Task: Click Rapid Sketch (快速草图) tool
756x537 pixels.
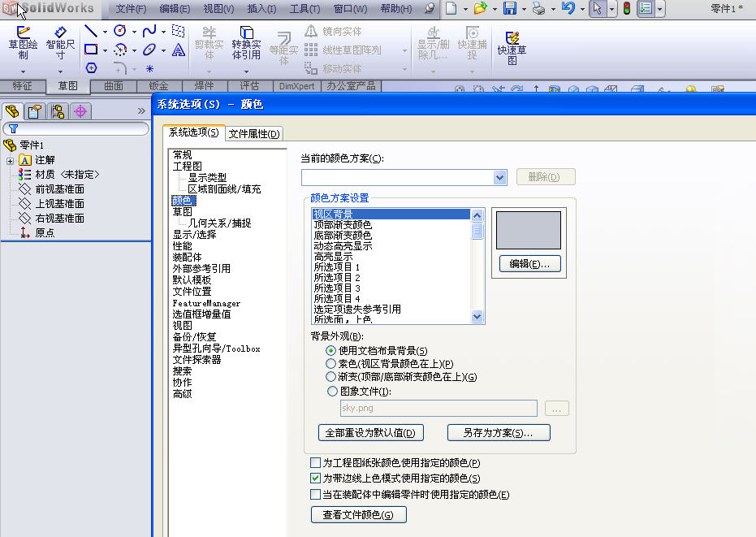Action: pyautogui.click(x=512, y=48)
